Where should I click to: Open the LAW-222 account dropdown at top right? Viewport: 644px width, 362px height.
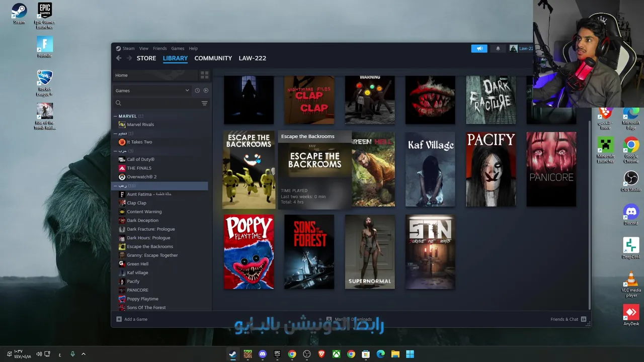pyautogui.click(x=522, y=48)
